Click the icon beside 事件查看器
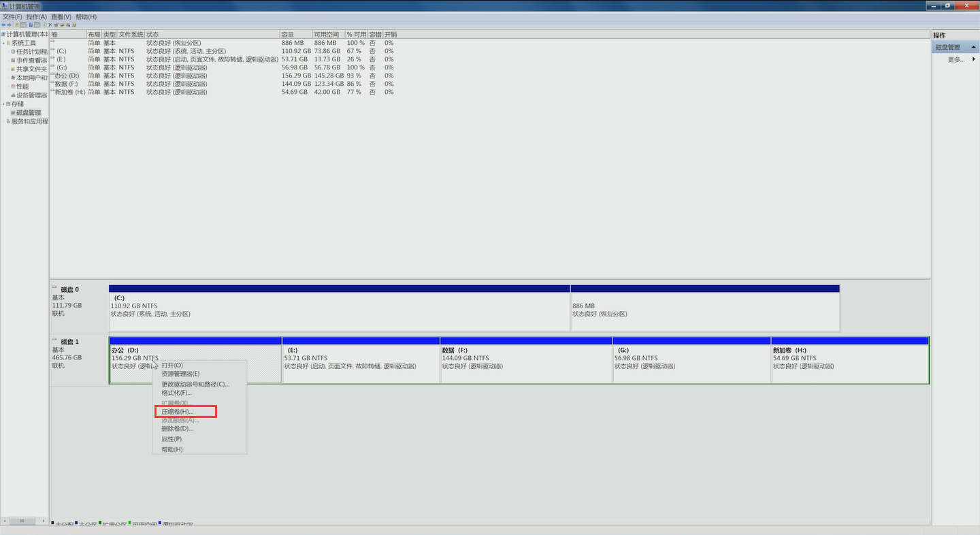This screenshot has width=980, height=535. click(x=13, y=61)
